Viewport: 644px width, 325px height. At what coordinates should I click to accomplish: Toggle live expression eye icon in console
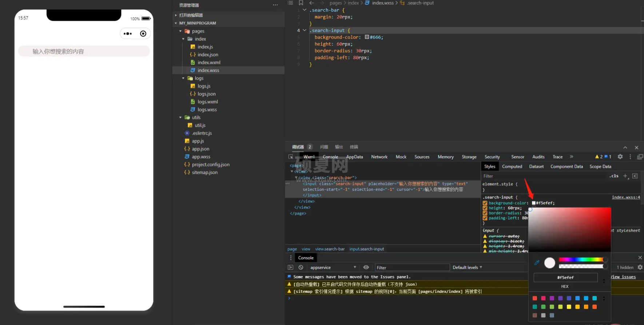click(366, 267)
